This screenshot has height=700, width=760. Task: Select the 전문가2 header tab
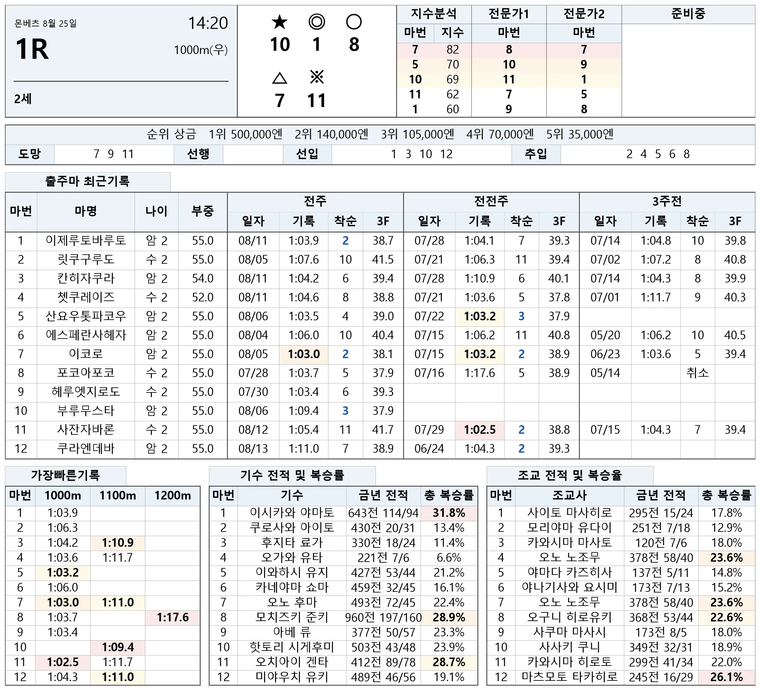coord(584,14)
